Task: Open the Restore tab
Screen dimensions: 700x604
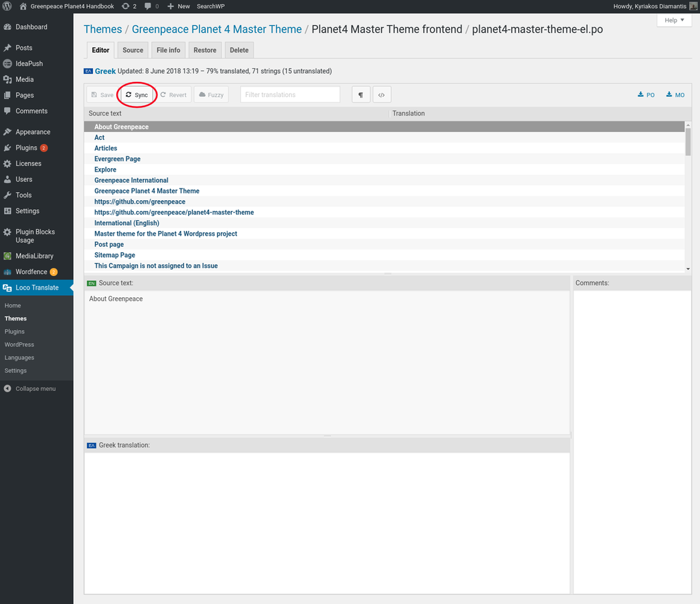Action: pyautogui.click(x=205, y=50)
